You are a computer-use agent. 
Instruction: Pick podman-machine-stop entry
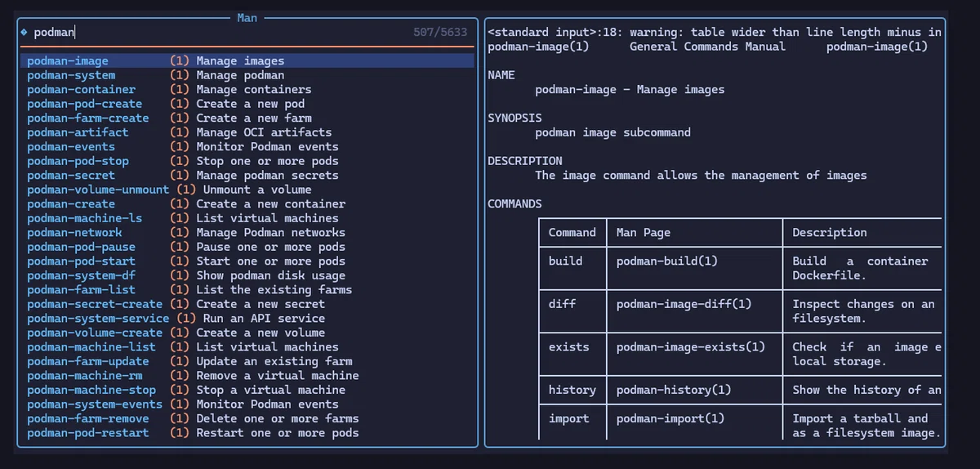coord(247,390)
